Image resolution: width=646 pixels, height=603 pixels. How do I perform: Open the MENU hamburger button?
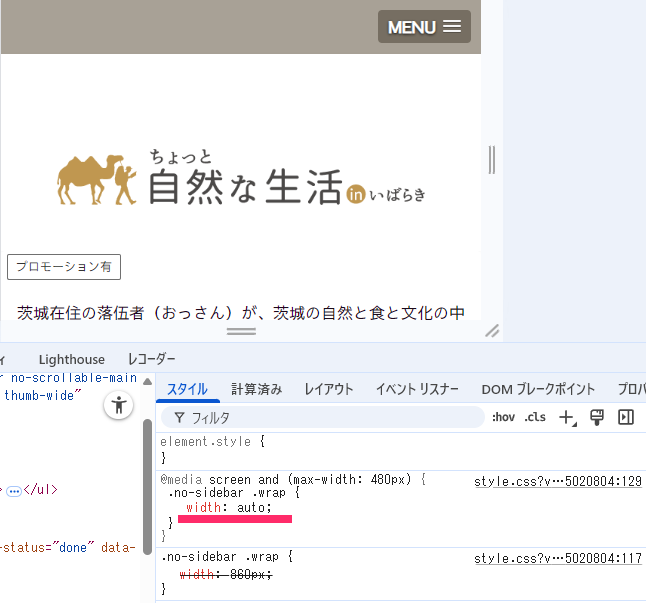pos(424,27)
